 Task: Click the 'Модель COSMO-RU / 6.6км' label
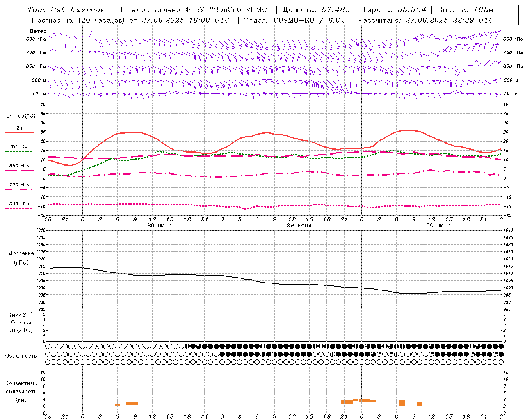(x=295, y=20)
